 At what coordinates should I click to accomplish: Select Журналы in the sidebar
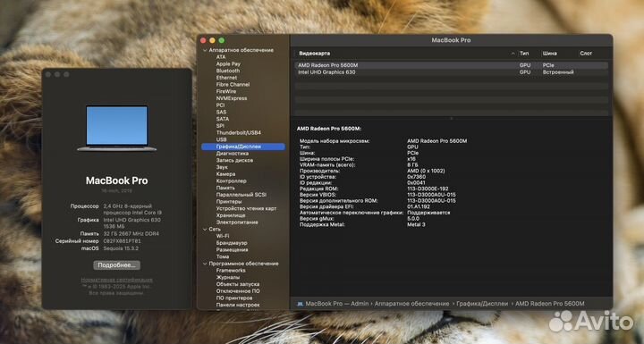pyautogui.click(x=228, y=278)
